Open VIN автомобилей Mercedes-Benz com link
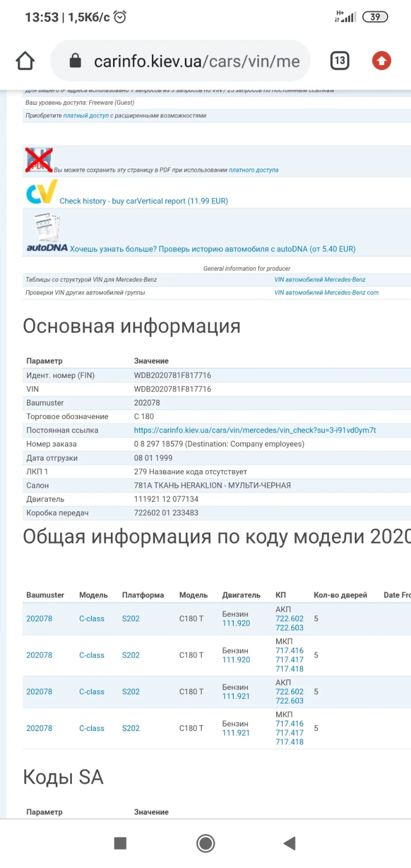The width and height of the screenshot is (411, 868). pyautogui.click(x=327, y=293)
